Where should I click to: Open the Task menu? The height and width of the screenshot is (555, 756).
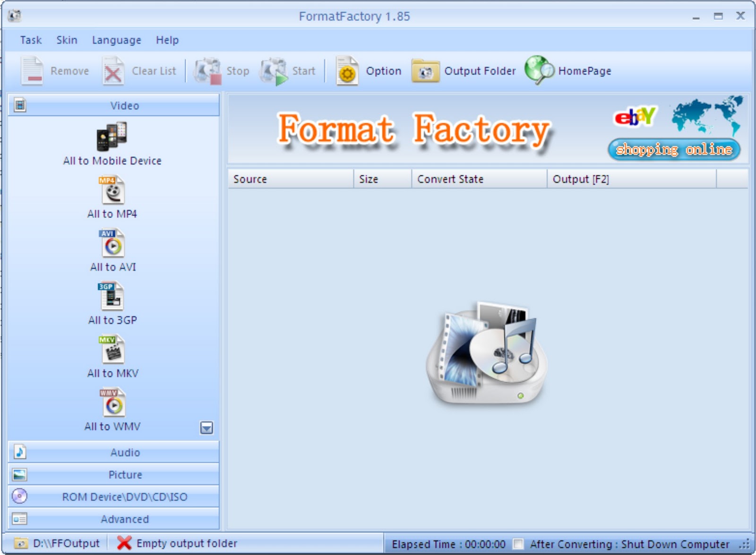[x=31, y=40]
